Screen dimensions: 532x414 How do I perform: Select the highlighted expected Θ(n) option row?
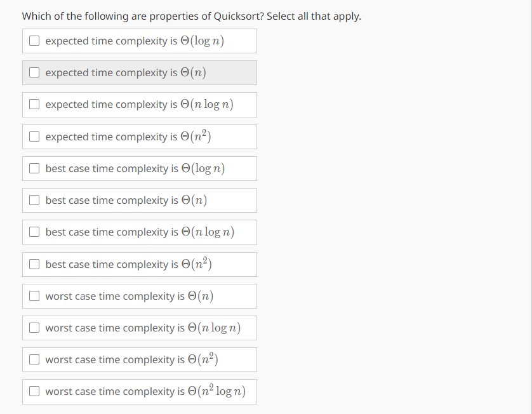pos(140,72)
